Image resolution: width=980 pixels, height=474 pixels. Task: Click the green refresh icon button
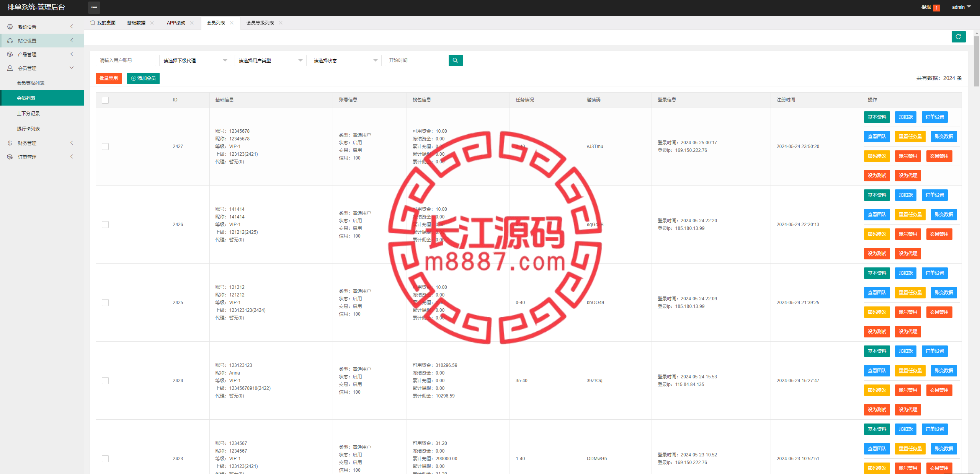tap(959, 37)
